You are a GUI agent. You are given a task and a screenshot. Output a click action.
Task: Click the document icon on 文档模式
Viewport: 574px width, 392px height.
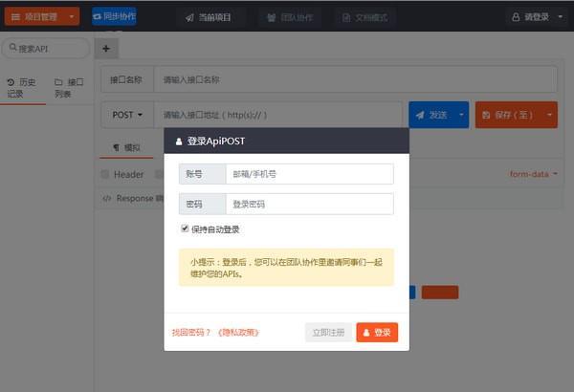[x=346, y=17]
